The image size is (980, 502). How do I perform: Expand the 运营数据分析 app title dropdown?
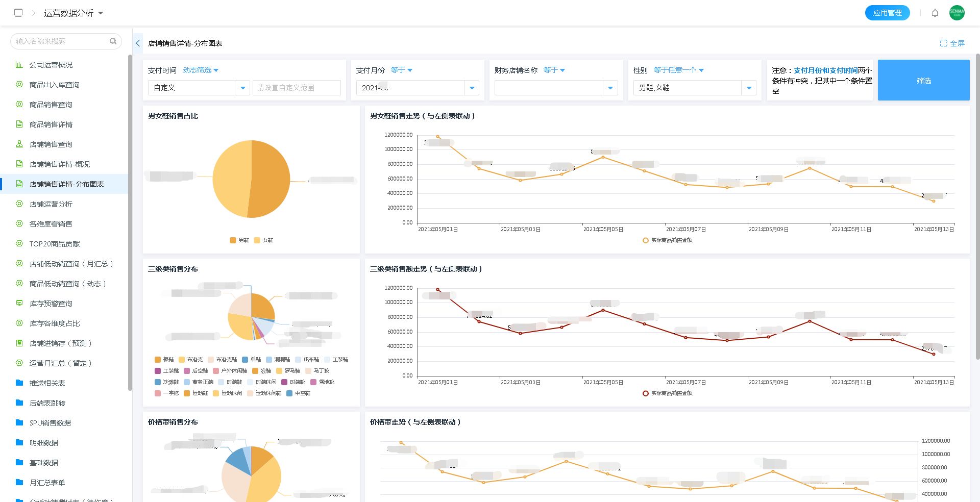click(x=101, y=13)
